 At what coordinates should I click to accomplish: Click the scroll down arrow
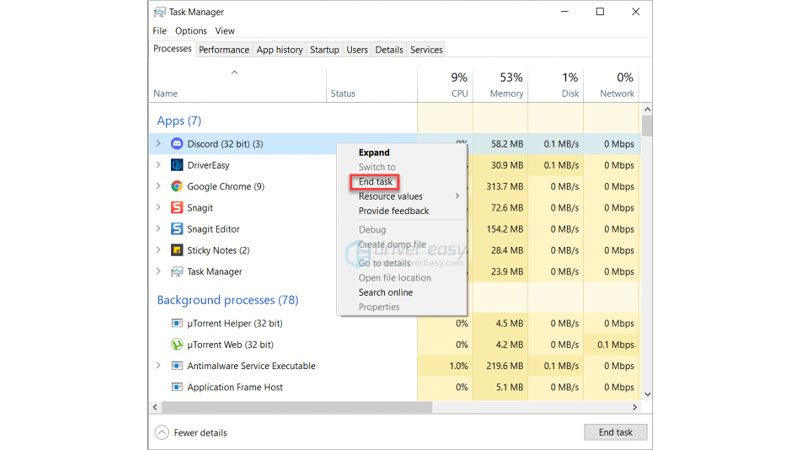[647, 394]
